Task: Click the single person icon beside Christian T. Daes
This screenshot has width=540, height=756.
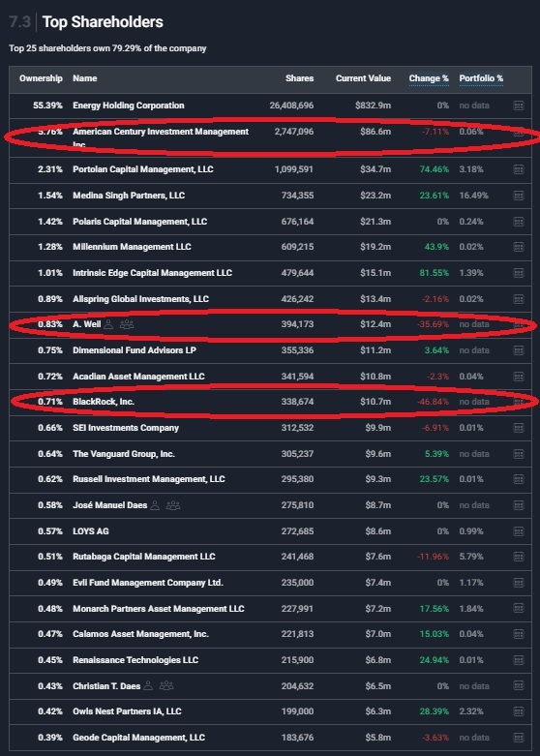Action: pos(148,686)
